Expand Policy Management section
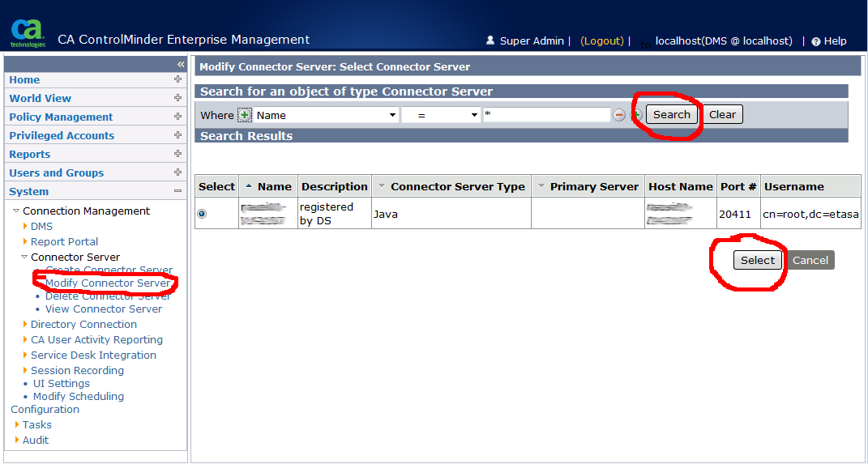The image size is (868, 464). click(177, 116)
